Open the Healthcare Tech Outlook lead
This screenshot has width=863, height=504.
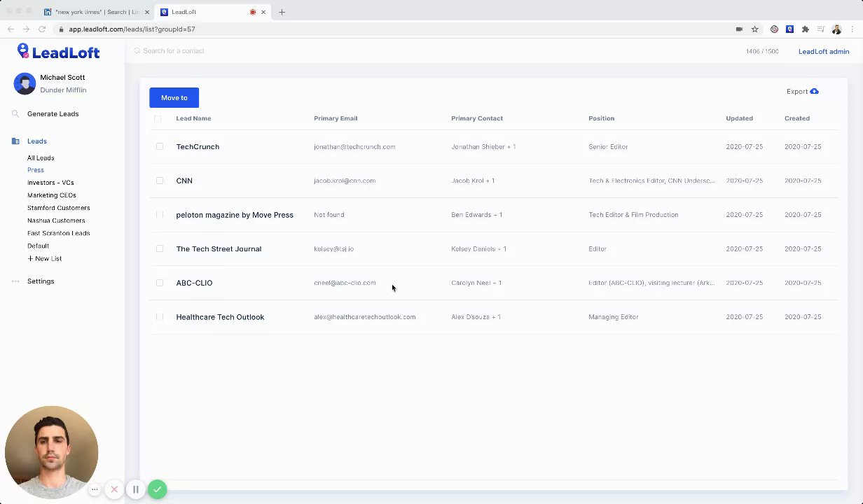coord(220,317)
